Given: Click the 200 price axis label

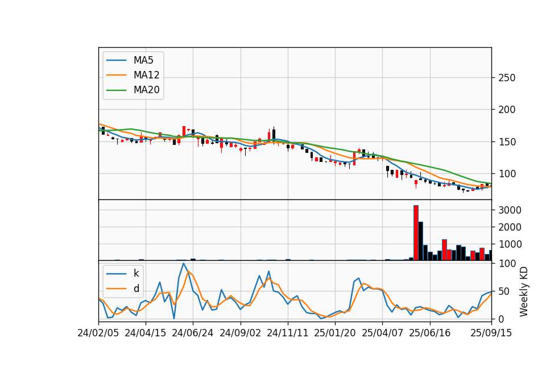Looking at the screenshot, I should (507, 110).
